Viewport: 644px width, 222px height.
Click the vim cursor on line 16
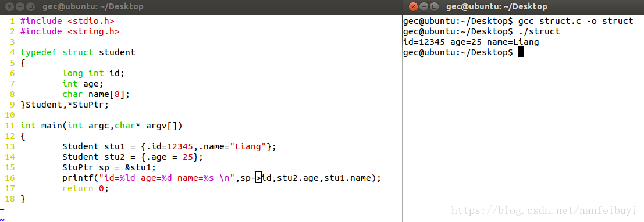click(258, 178)
